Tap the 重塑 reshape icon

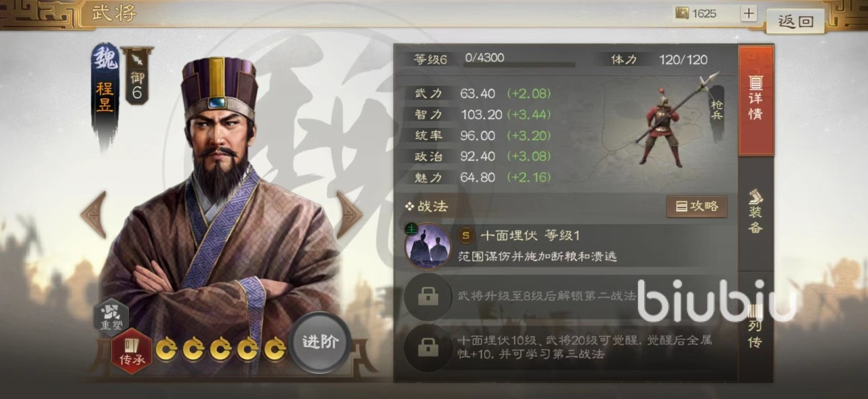(111, 316)
